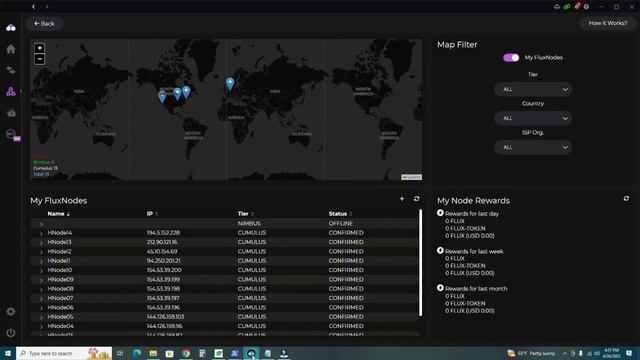The height and width of the screenshot is (360, 640).
Task: Expand the HNode10 row
Action: coord(41,270)
